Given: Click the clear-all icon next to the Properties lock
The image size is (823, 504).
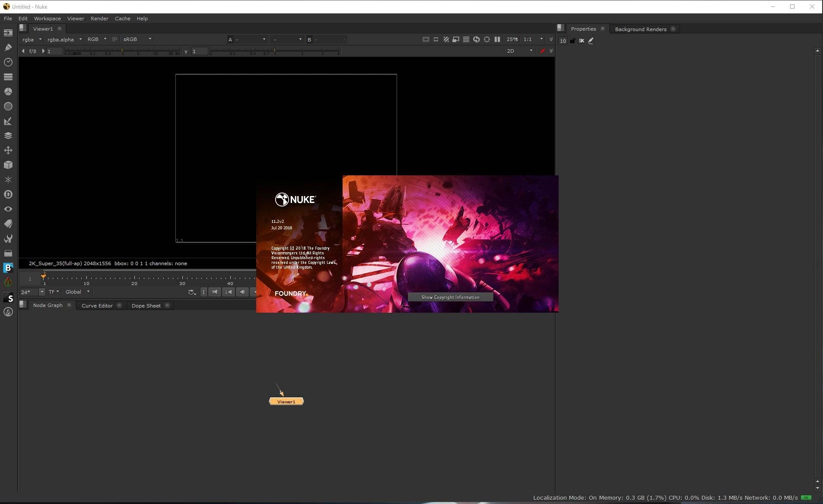Looking at the screenshot, I should coord(582,41).
